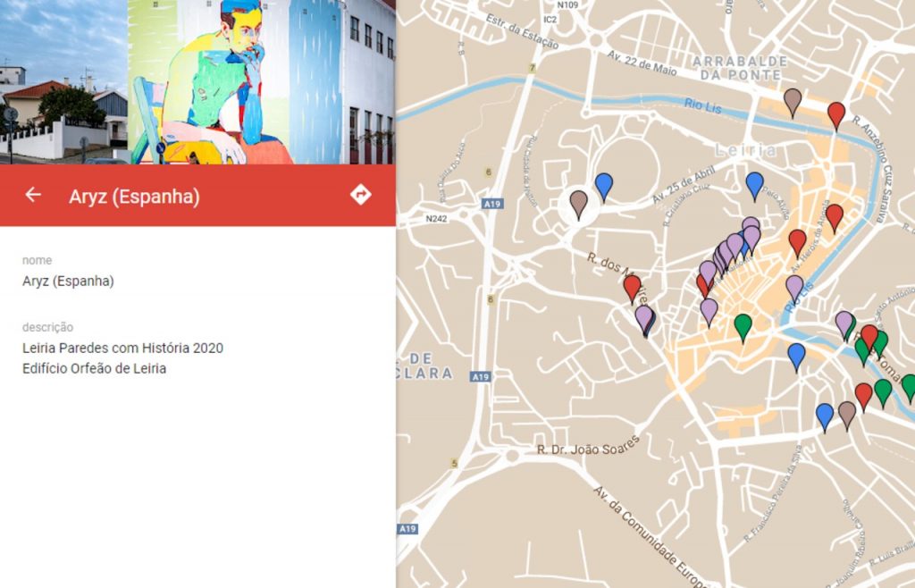Select the brown pin below Arrabalde da Ponte
This screenshot has height=588, width=915.
[793, 101]
